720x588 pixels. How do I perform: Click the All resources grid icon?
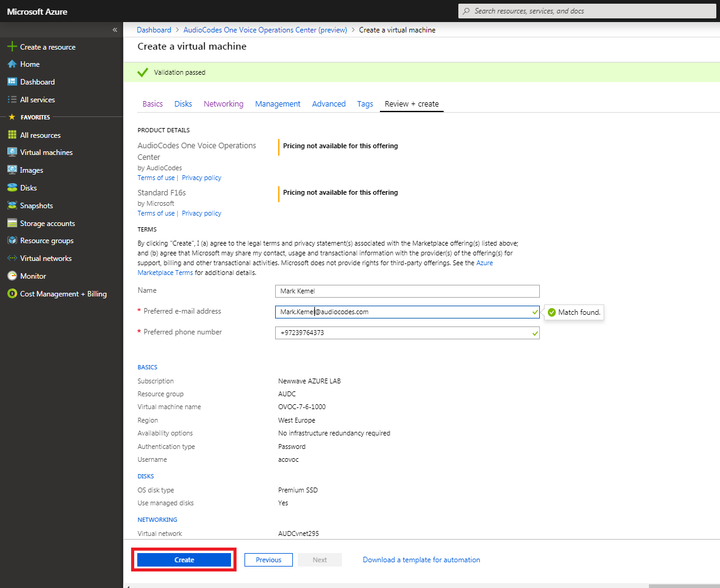(x=12, y=135)
